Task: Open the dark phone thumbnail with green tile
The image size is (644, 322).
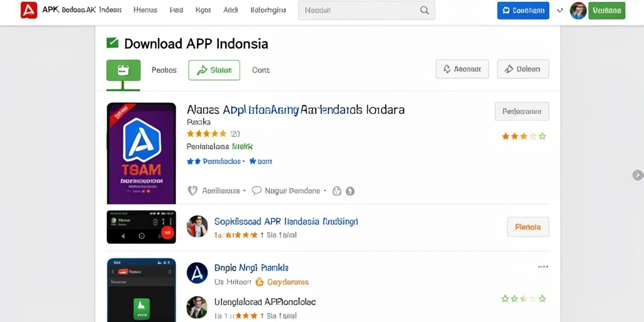Action: point(142,290)
